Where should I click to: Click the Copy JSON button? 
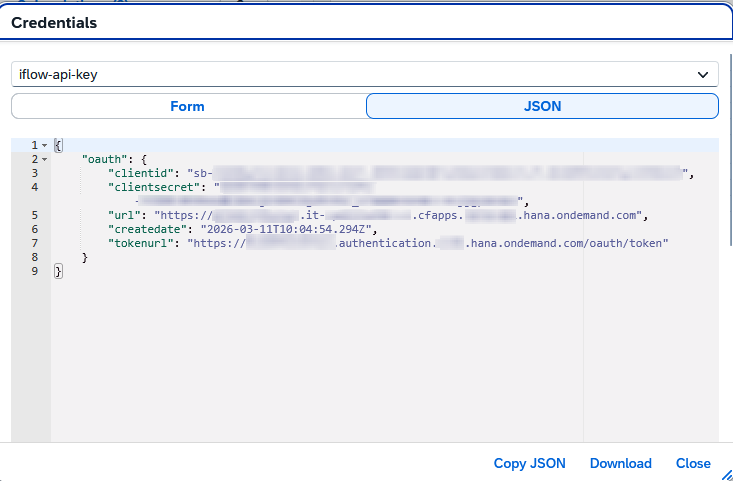[529, 463]
